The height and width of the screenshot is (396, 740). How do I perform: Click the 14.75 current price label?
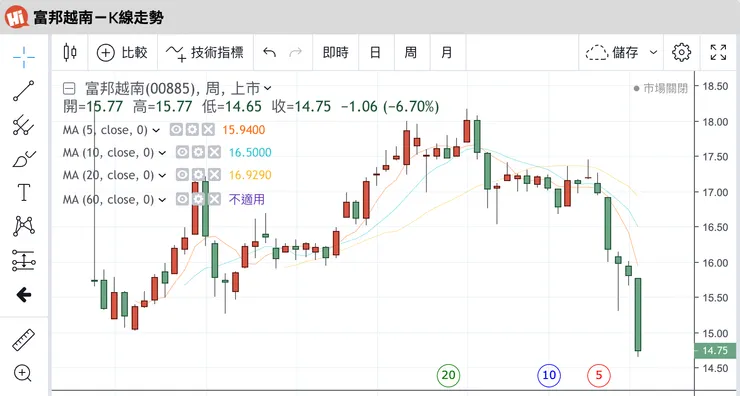click(716, 351)
